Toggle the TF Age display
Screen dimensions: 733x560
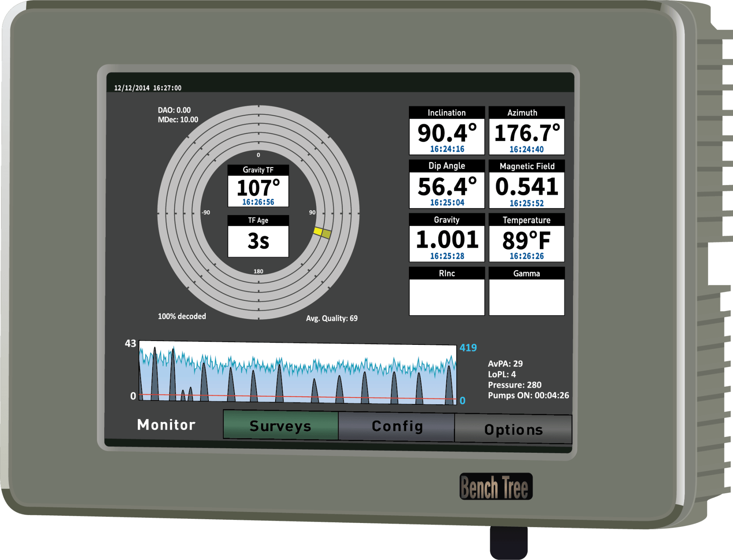tap(258, 237)
